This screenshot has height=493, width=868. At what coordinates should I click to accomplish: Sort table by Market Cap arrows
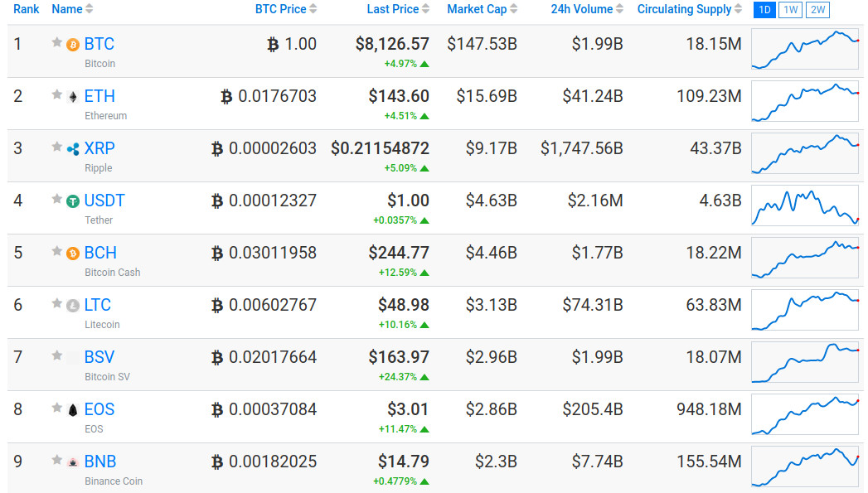514,9
